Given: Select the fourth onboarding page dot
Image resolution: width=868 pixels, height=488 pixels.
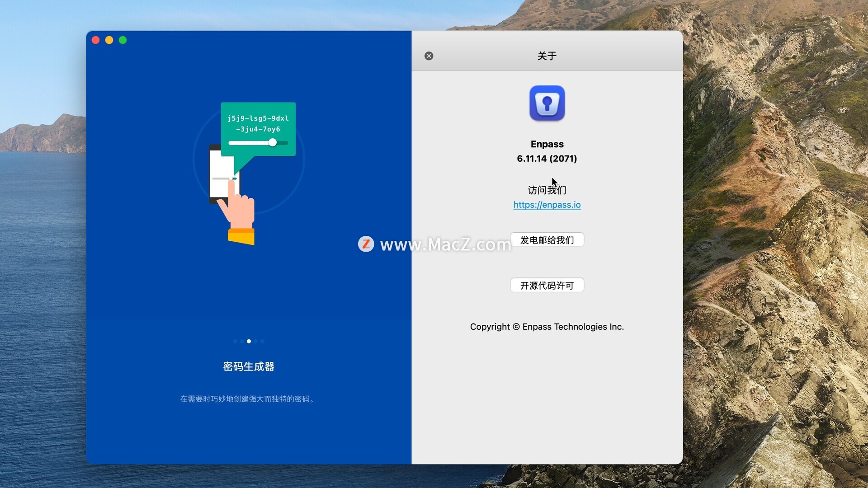Looking at the screenshot, I should click(x=256, y=341).
